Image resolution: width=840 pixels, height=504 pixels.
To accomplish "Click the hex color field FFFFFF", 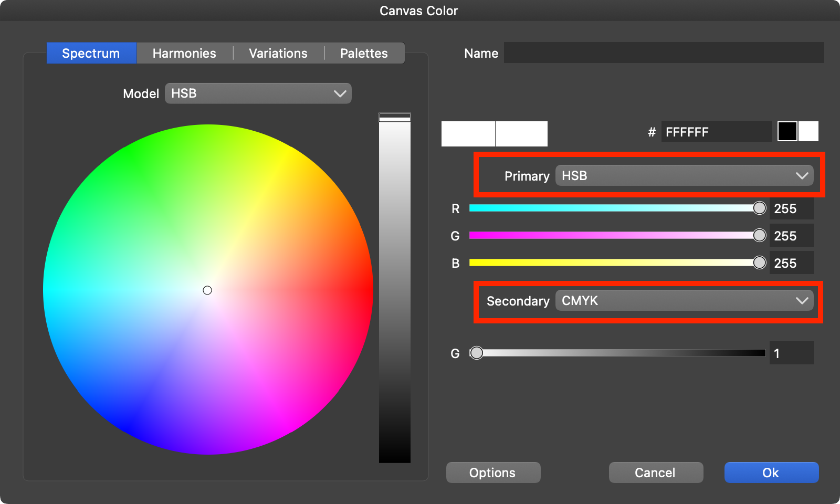I will [716, 132].
